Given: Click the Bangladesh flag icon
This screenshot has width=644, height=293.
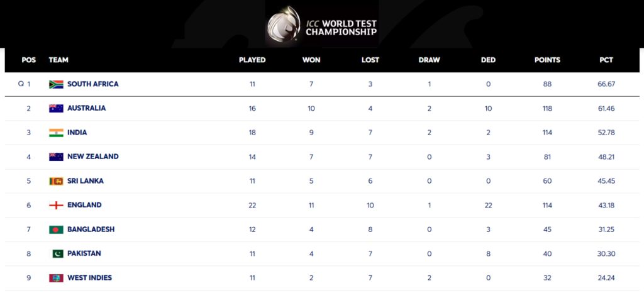Looking at the screenshot, I should (x=56, y=229).
